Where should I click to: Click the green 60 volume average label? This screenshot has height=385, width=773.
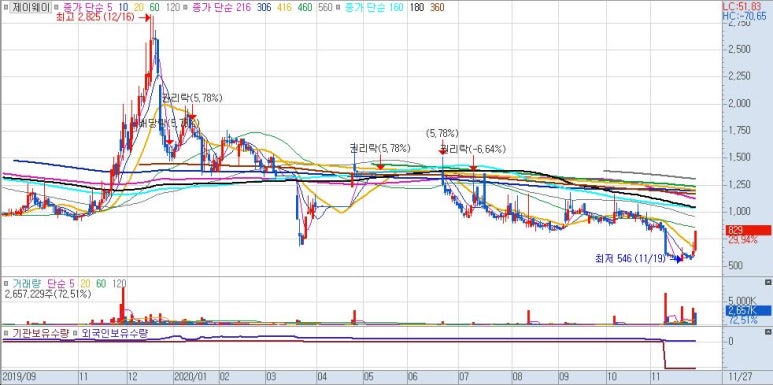[x=101, y=283]
